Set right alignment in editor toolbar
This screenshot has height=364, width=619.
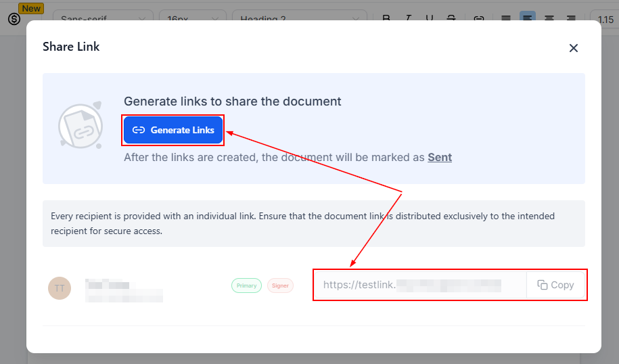click(571, 18)
